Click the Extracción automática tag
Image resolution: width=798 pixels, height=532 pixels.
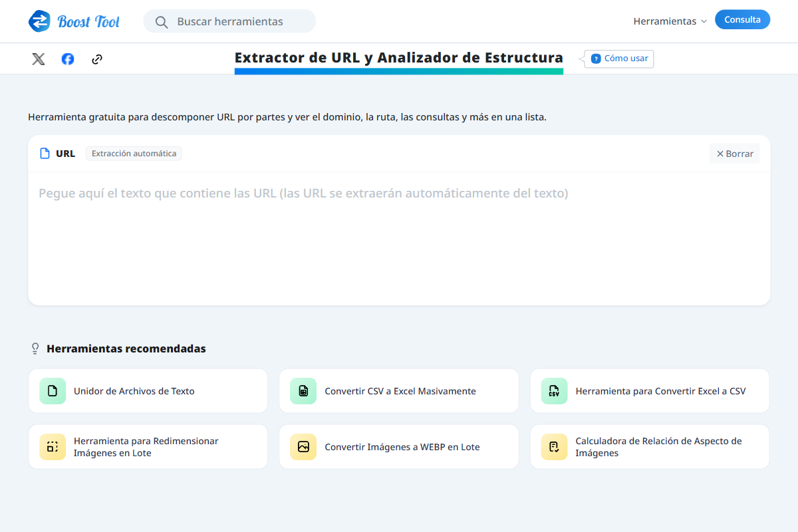tap(134, 154)
